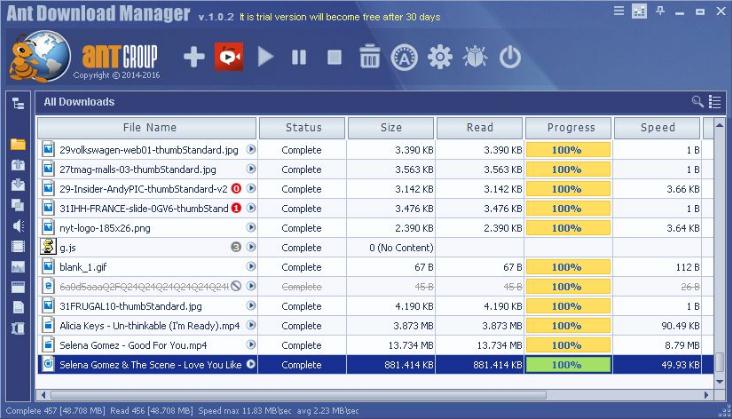
Task: Select Selena Gomez & The Scene highlighted row
Action: click(376, 364)
